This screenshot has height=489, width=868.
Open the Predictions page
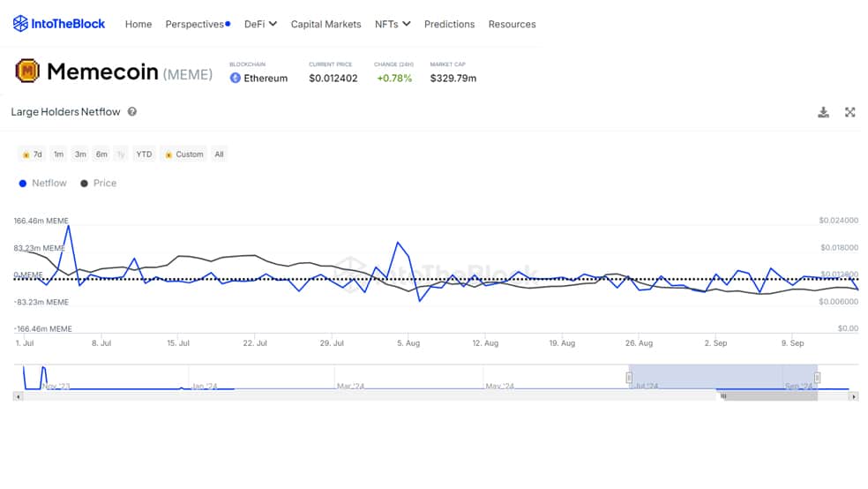450,25
